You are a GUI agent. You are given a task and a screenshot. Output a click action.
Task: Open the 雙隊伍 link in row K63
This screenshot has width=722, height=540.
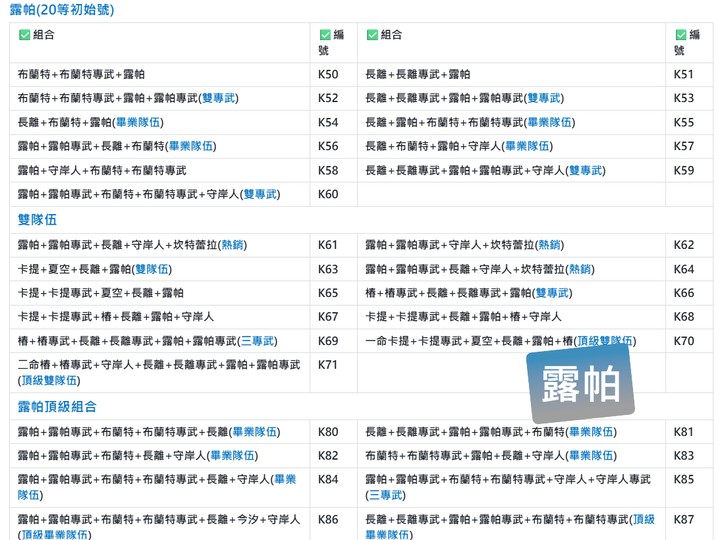[153, 269]
